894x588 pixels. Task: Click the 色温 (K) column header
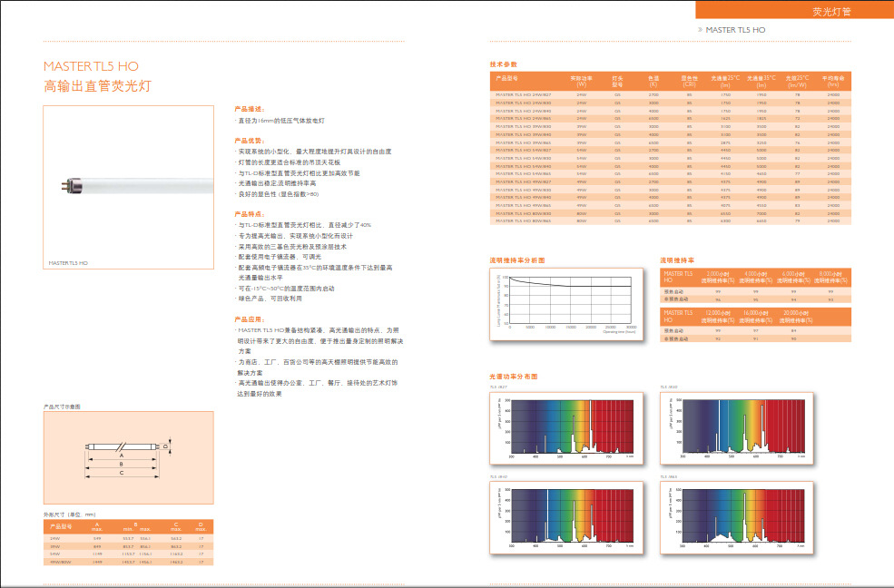pos(653,80)
